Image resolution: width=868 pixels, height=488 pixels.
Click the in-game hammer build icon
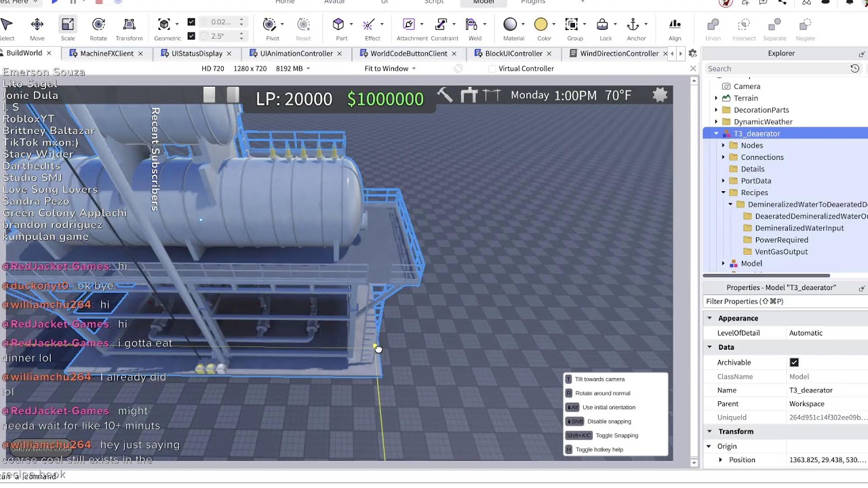coord(445,96)
